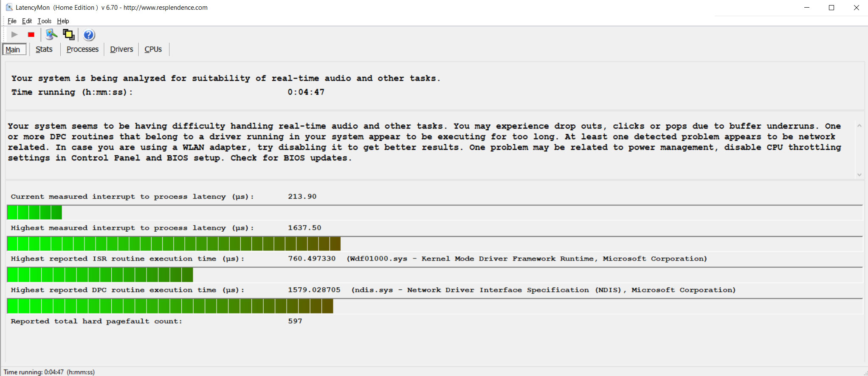The image size is (868, 376).
Task: Switch to the Stats tab
Action: (44, 49)
